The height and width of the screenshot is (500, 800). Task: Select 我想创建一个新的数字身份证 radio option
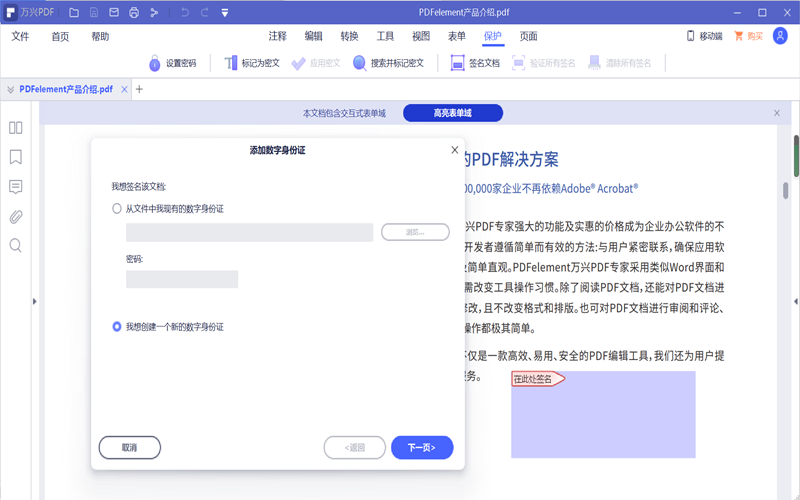117,326
